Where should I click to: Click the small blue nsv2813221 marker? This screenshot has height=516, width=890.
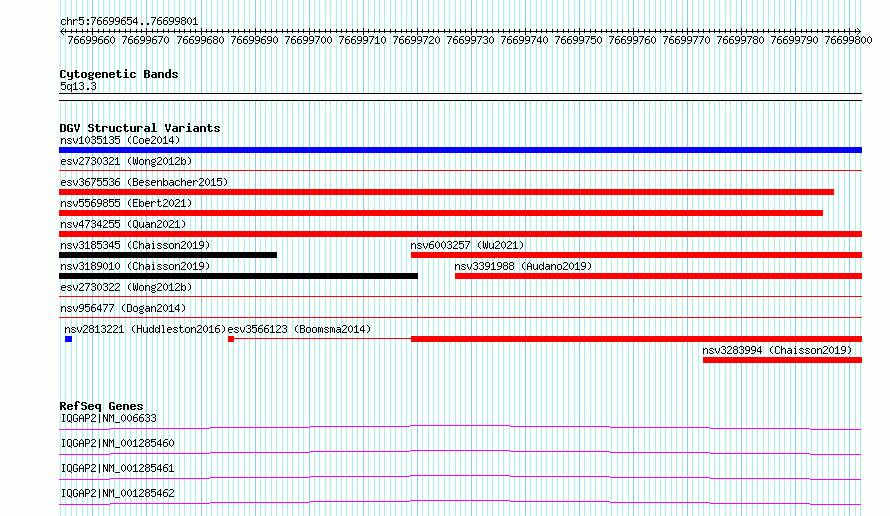click(68, 339)
